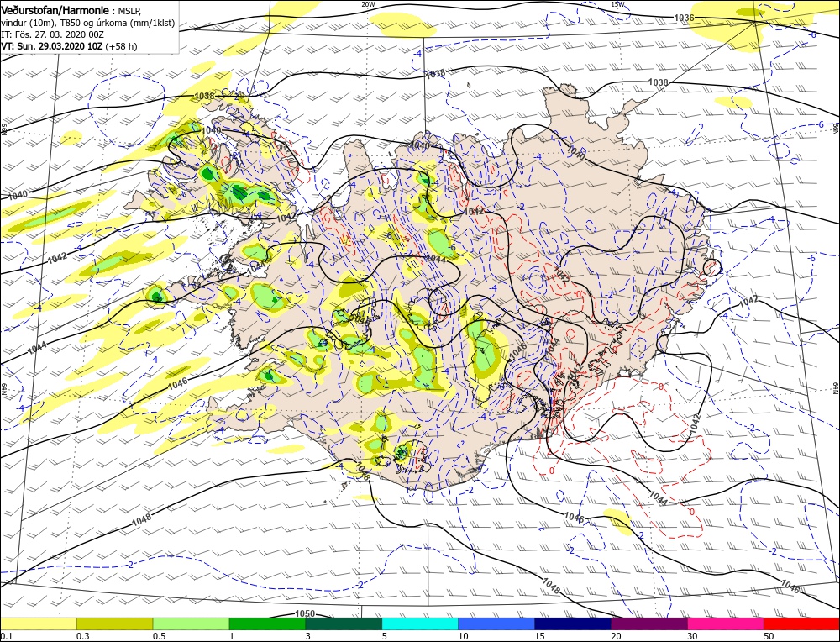Screen dimensions: 840x642
Task: Click the "20W" longitude label
Action: pyautogui.click(x=368, y=3)
